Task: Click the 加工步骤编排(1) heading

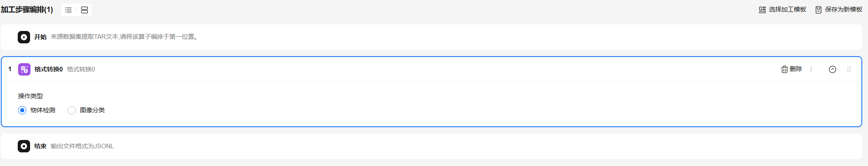Action: point(27,9)
